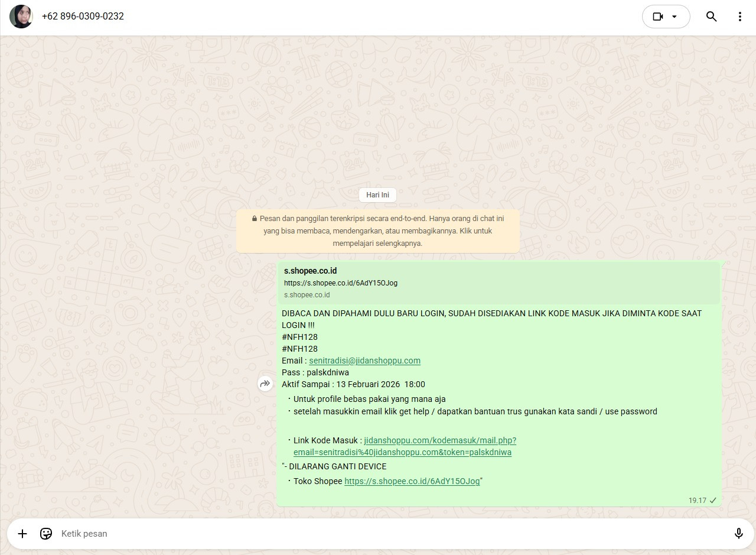Open search in this chat
The width and height of the screenshot is (756, 555).
click(712, 17)
